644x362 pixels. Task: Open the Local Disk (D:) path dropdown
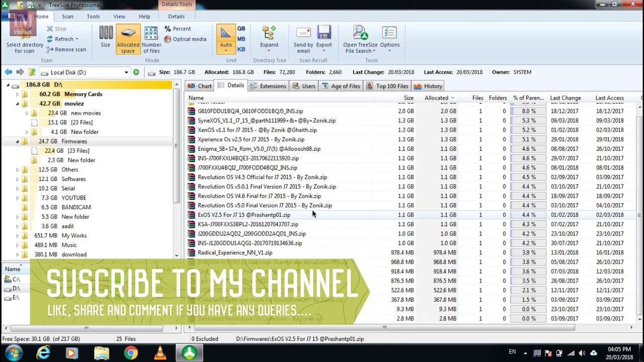[x=126, y=72]
